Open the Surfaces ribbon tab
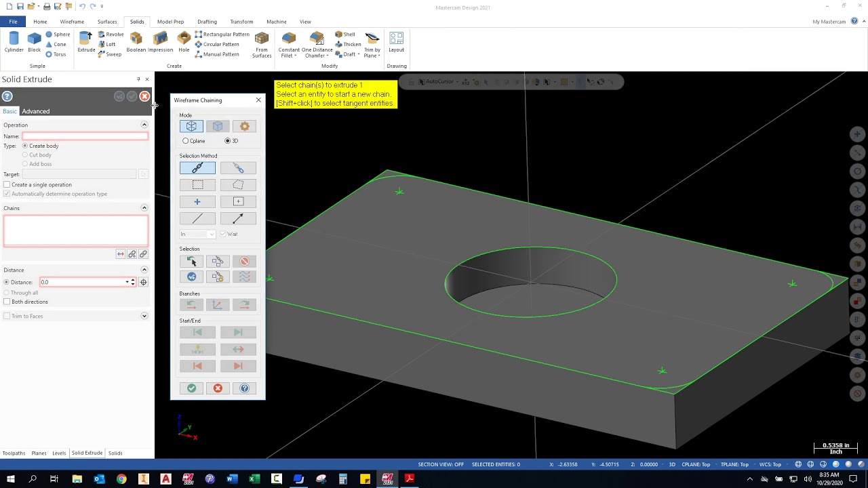 click(107, 22)
